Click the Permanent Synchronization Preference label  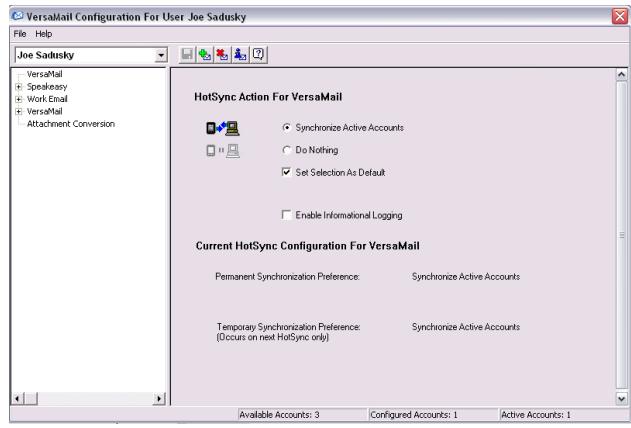coord(287,277)
